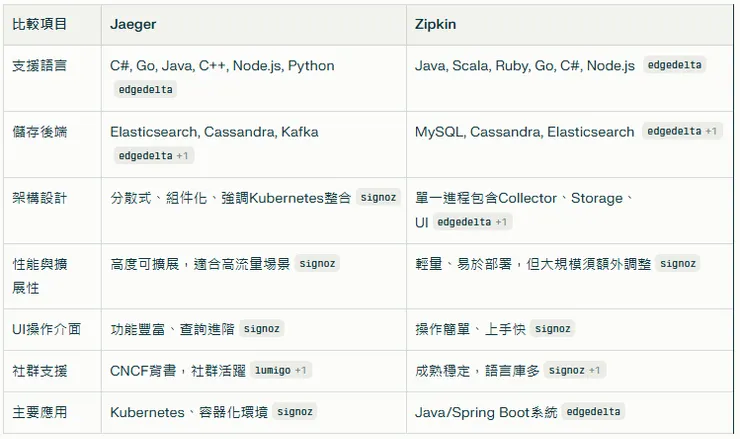The image size is (740, 439).
Task: Click the 主要應用 row label
Action: click(x=39, y=412)
